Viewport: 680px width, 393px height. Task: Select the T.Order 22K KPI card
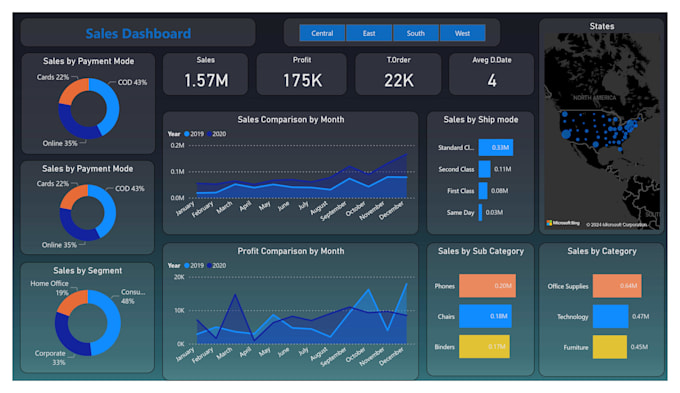(x=399, y=74)
